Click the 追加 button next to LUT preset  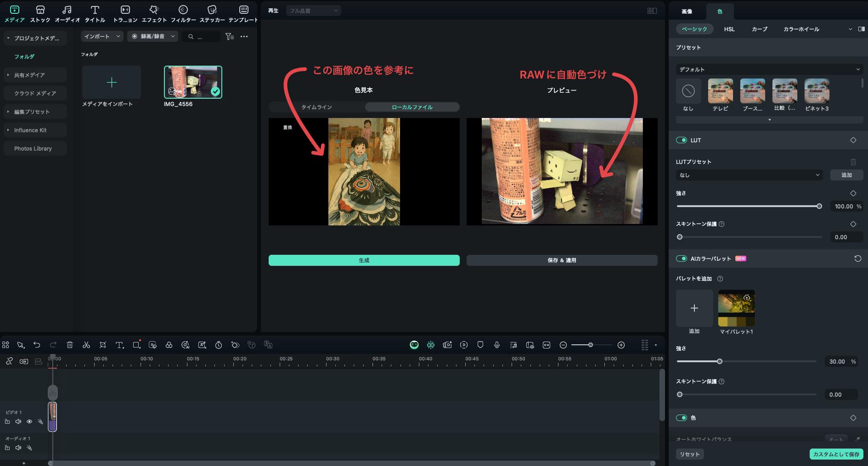point(846,175)
